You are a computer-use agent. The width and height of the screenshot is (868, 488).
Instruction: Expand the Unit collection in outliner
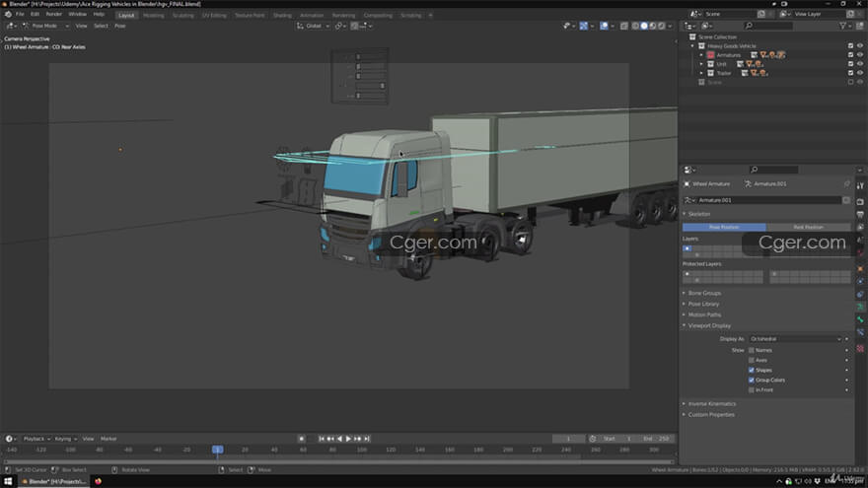(701, 64)
